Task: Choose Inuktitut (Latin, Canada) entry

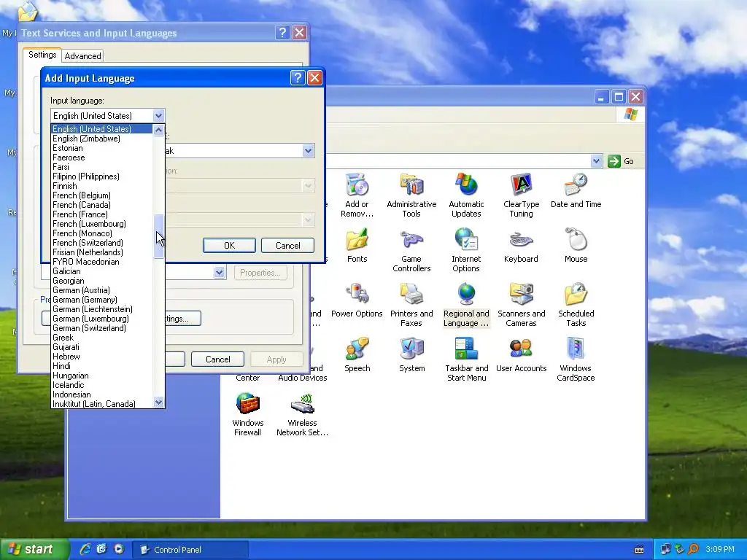Action: (x=102, y=404)
